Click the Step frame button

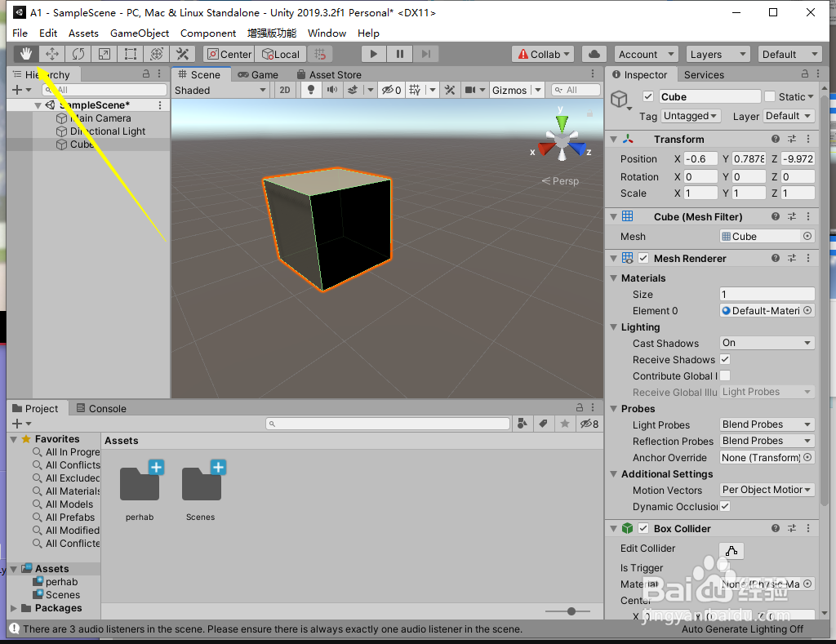click(425, 54)
